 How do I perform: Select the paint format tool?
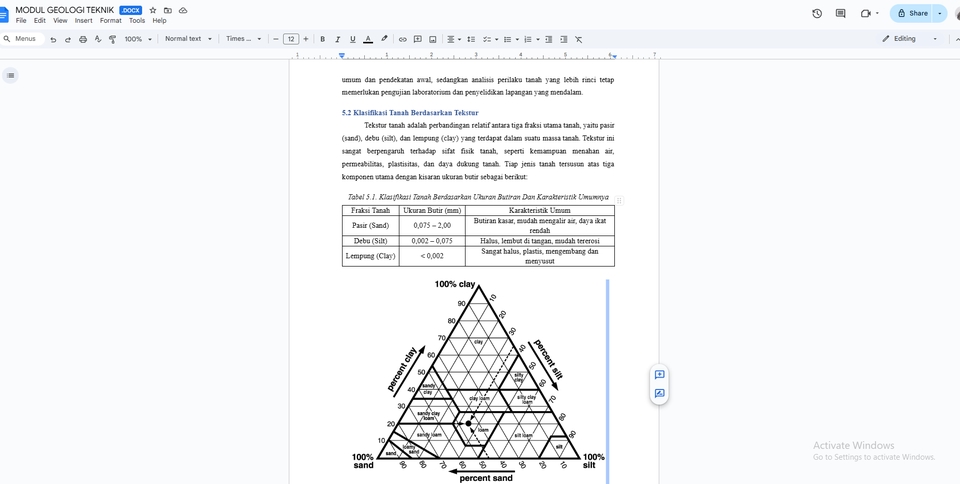[x=112, y=39]
